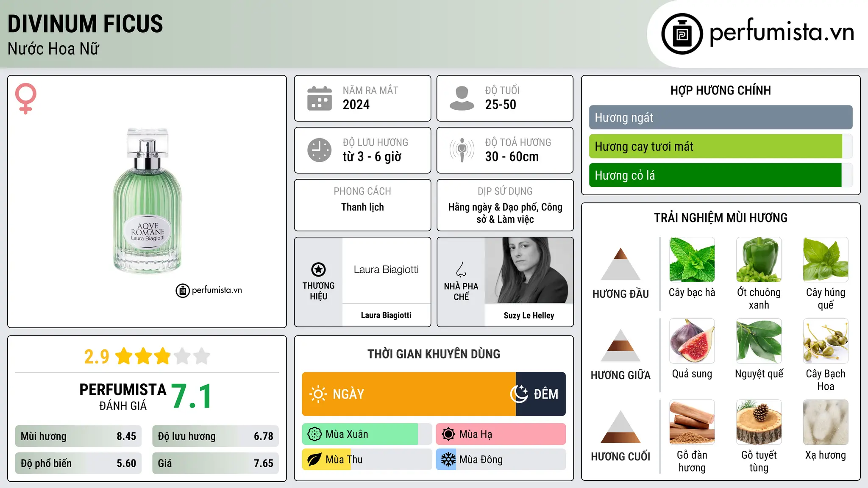
Task: Click the perfumista.vn site name in header
Action: point(782,32)
